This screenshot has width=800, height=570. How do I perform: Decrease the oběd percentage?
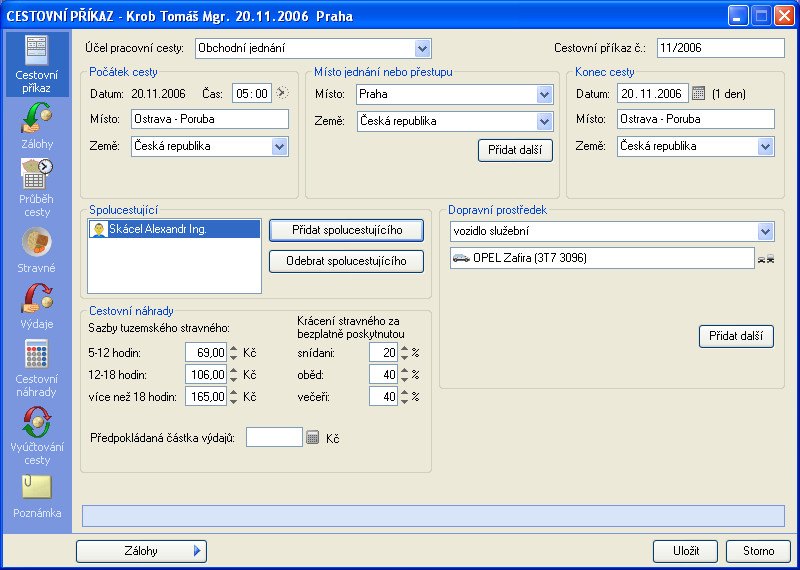point(405,380)
